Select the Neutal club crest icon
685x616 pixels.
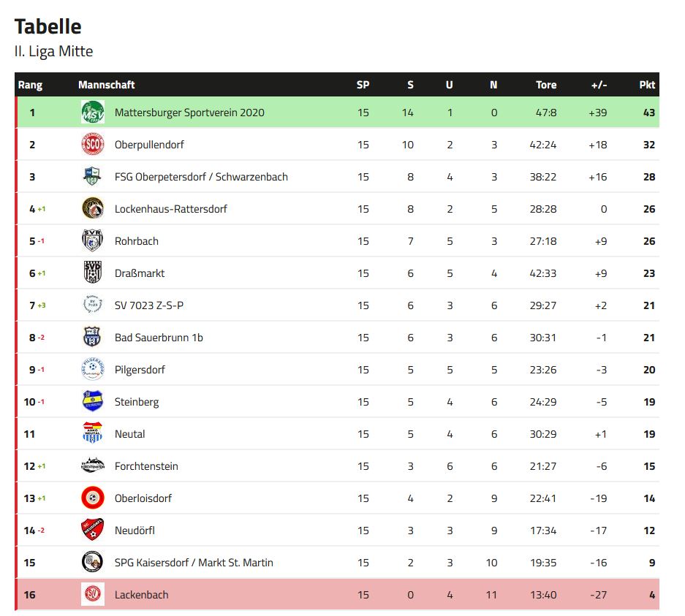[93, 433]
